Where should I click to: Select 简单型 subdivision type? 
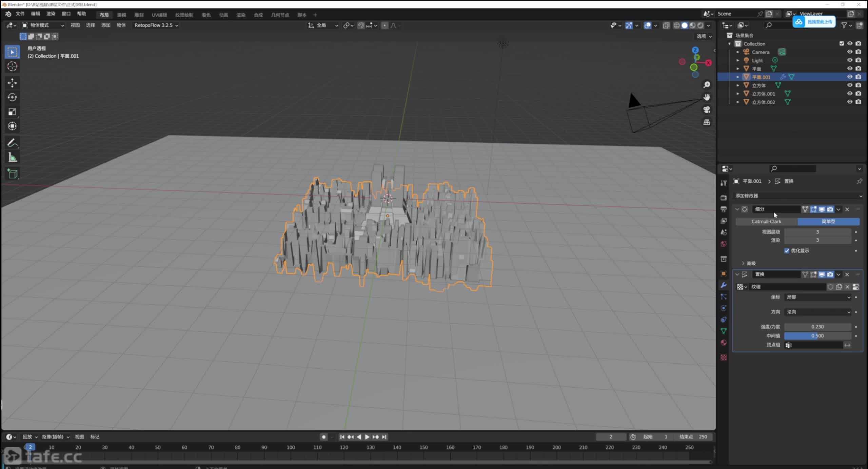pyautogui.click(x=828, y=222)
